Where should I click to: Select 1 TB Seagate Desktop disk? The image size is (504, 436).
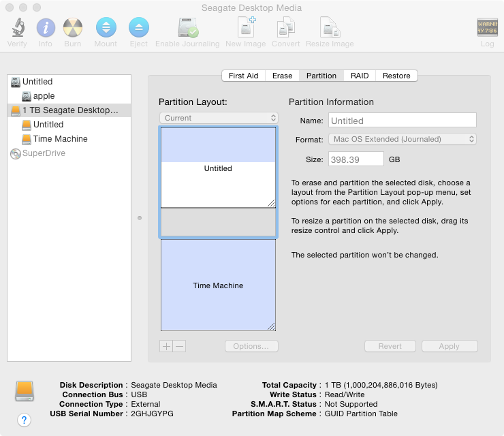click(69, 110)
